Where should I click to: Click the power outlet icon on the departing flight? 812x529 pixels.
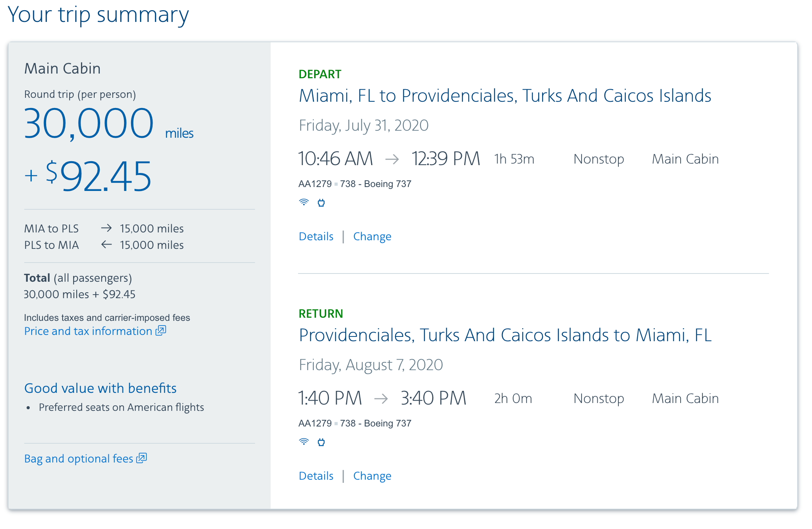click(x=321, y=203)
